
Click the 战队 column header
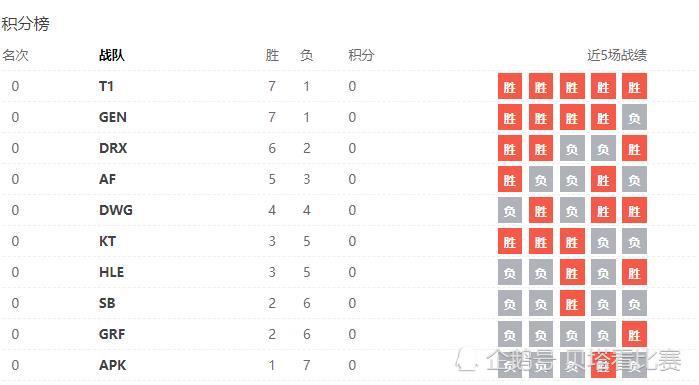pos(112,55)
